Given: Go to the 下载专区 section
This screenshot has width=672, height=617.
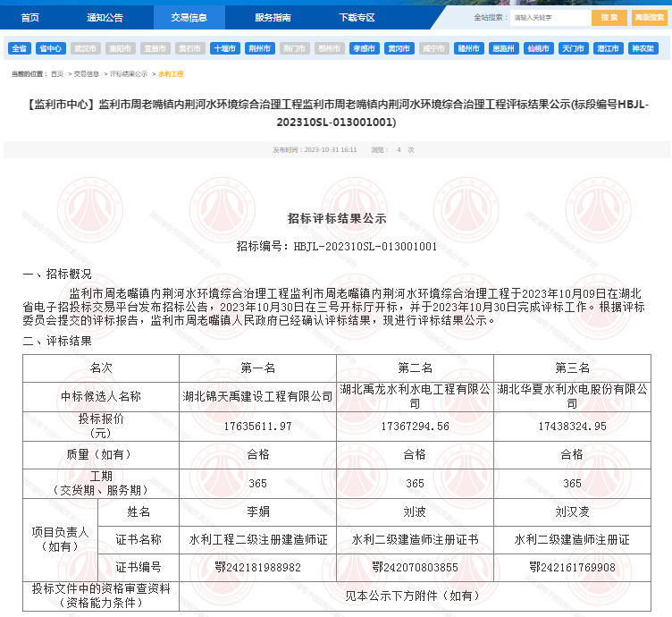Looking at the screenshot, I should point(357,17).
